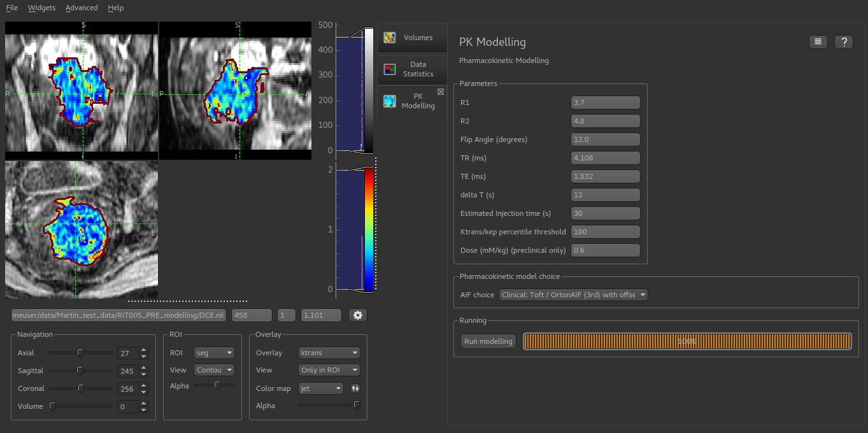Increment the Axial slice spinner
Image resolution: width=868 pixels, height=433 pixels.
(144, 350)
